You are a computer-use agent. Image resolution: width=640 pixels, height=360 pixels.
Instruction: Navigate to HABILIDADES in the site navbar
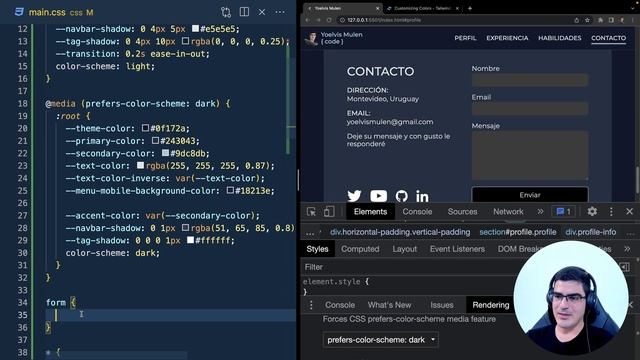560,38
